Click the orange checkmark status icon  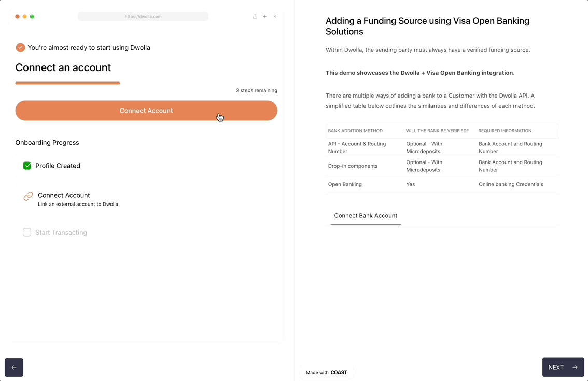[x=20, y=48]
